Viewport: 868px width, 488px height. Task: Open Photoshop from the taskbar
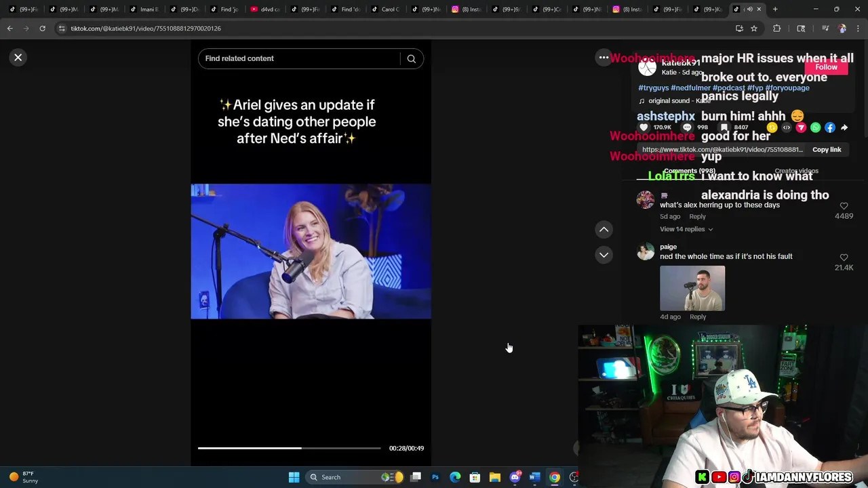[435, 477]
